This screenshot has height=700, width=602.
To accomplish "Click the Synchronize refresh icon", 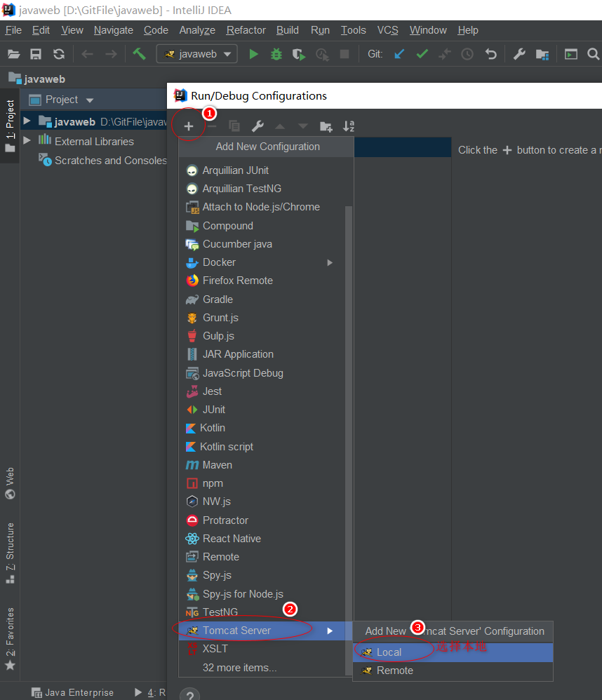I will (59, 55).
